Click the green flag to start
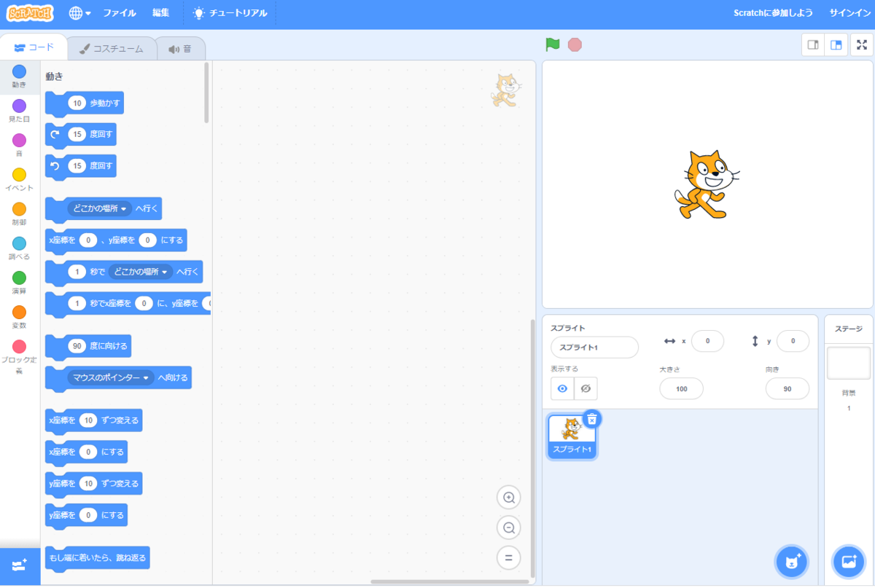 pyautogui.click(x=553, y=44)
